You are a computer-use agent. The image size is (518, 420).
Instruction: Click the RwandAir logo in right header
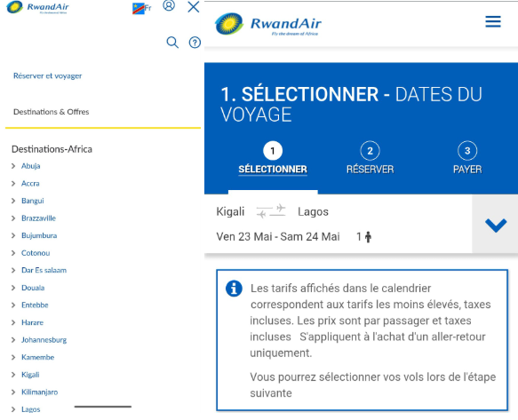(x=267, y=24)
